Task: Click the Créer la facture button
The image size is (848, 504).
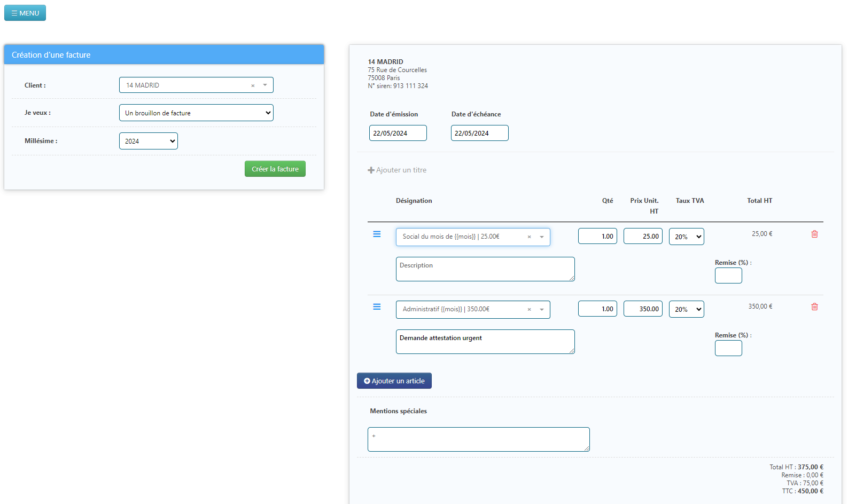Action: tap(275, 169)
